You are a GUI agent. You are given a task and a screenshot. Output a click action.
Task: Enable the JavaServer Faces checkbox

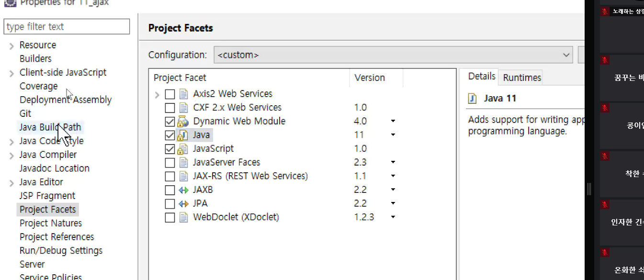[x=170, y=162]
